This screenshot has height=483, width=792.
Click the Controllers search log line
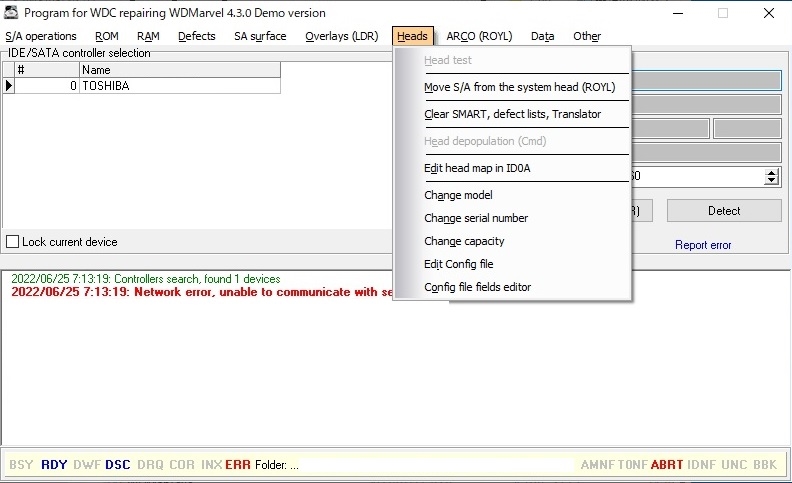[145, 279]
